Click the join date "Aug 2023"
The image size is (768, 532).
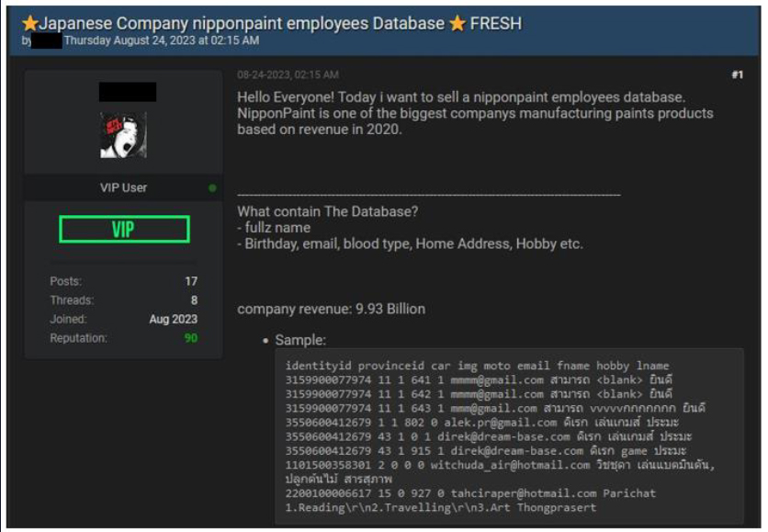point(174,320)
